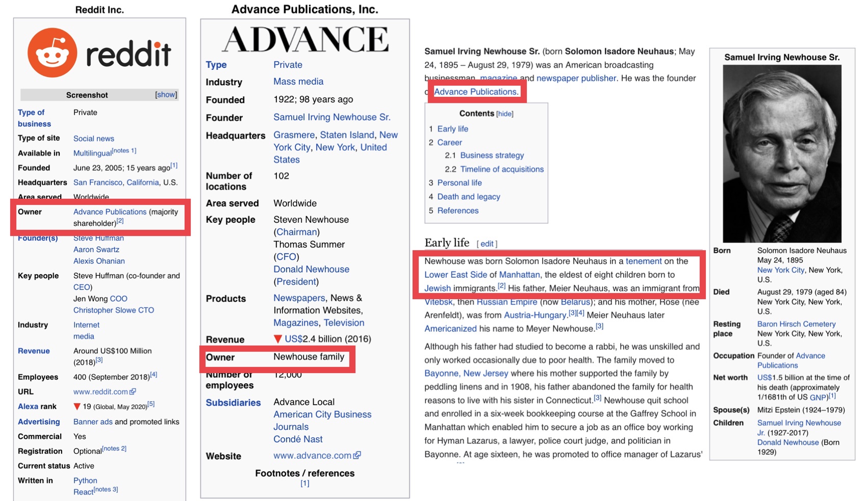Go to Career section from Contents
Viewport: 868px width, 501px height.
click(450, 143)
